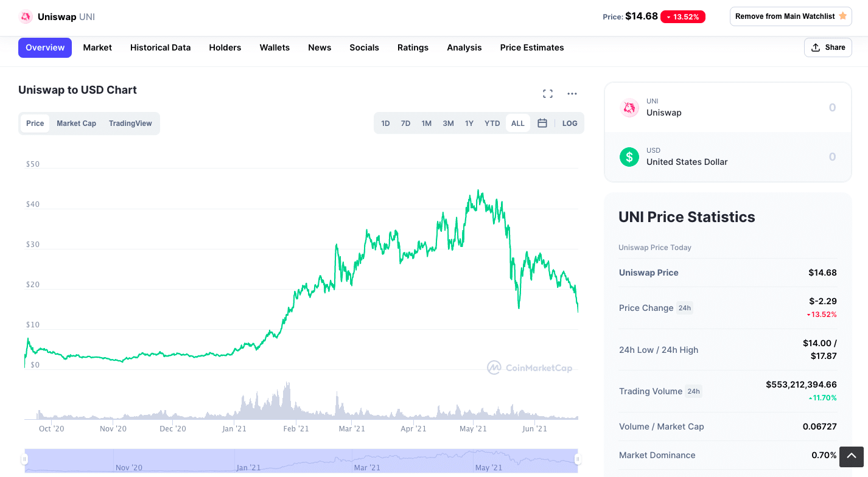The height and width of the screenshot is (477, 868).
Task: Select the 1D time range
Action: pos(385,124)
